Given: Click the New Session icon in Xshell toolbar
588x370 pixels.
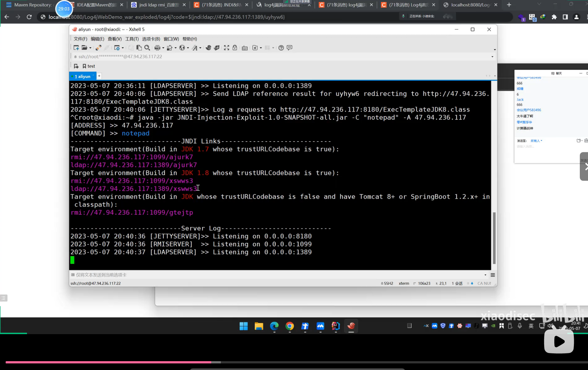Looking at the screenshot, I should pyautogui.click(x=76, y=48).
